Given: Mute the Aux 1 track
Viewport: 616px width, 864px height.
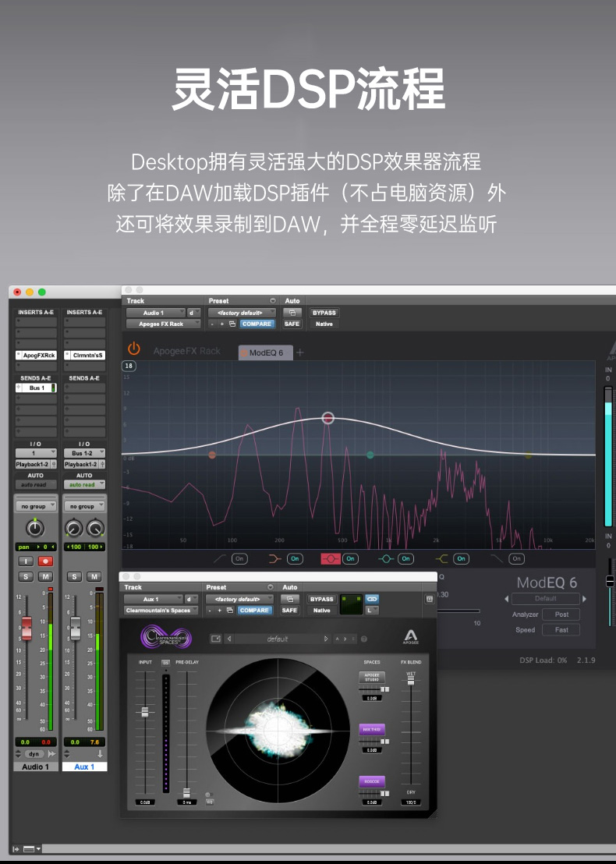Looking at the screenshot, I should (94, 577).
